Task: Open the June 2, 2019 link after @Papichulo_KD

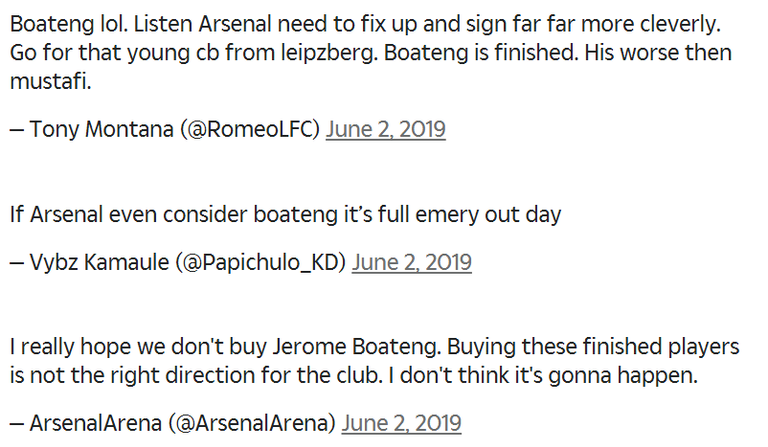Action: (x=412, y=262)
